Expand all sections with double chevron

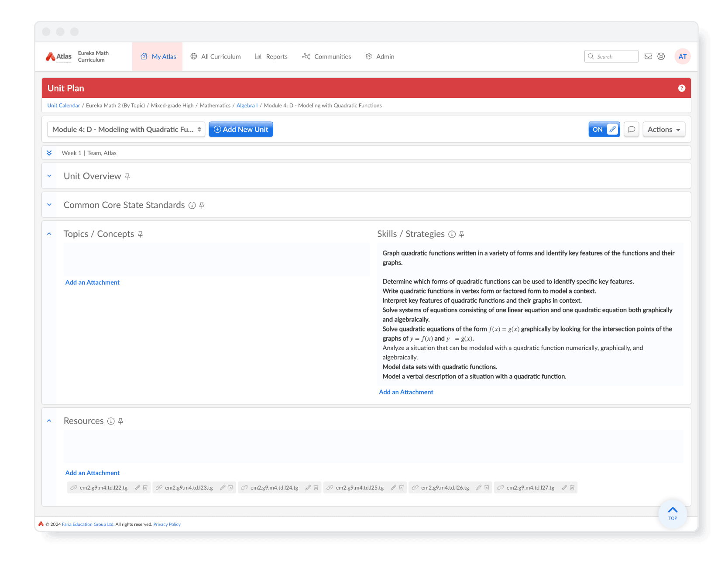pos(49,153)
